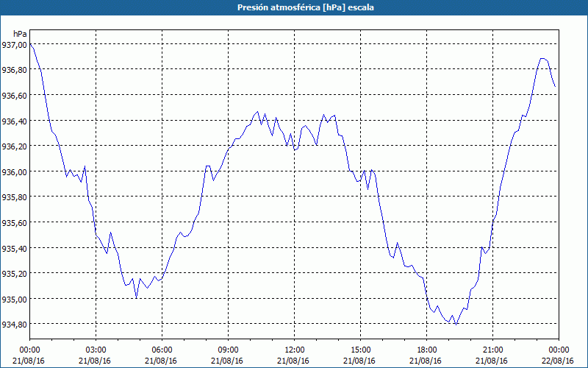Click the 936,40 y-axis value
588x368 pixels.
pyautogui.click(x=14, y=121)
